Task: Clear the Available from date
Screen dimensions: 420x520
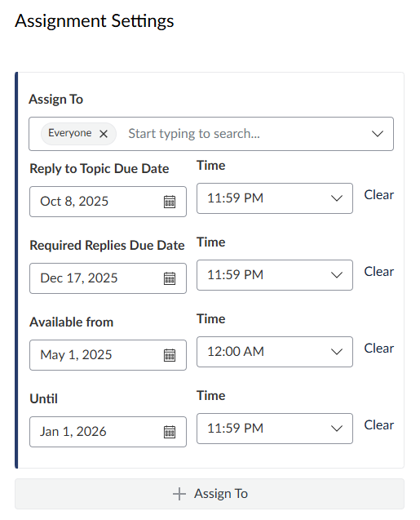Action: [x=379, y=349]
